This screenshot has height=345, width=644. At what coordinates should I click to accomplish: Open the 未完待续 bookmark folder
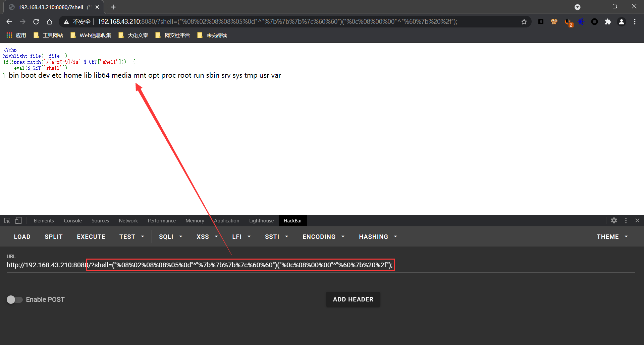212,35
